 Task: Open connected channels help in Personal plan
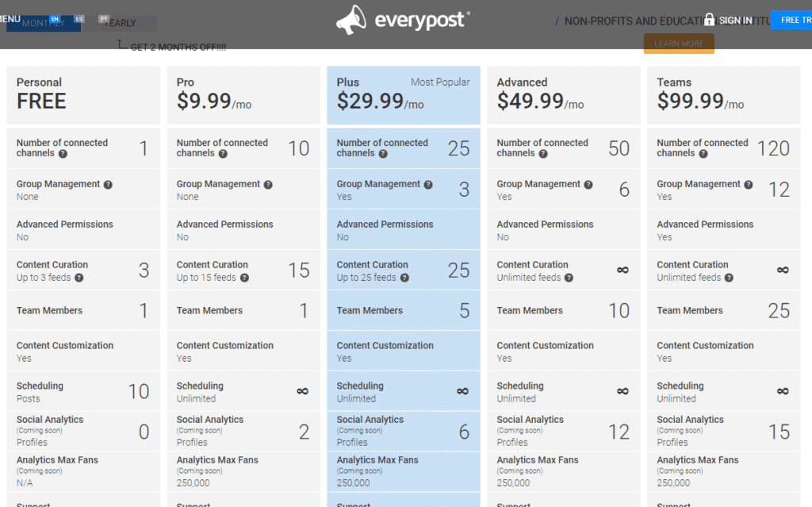(x=63, y=153)
